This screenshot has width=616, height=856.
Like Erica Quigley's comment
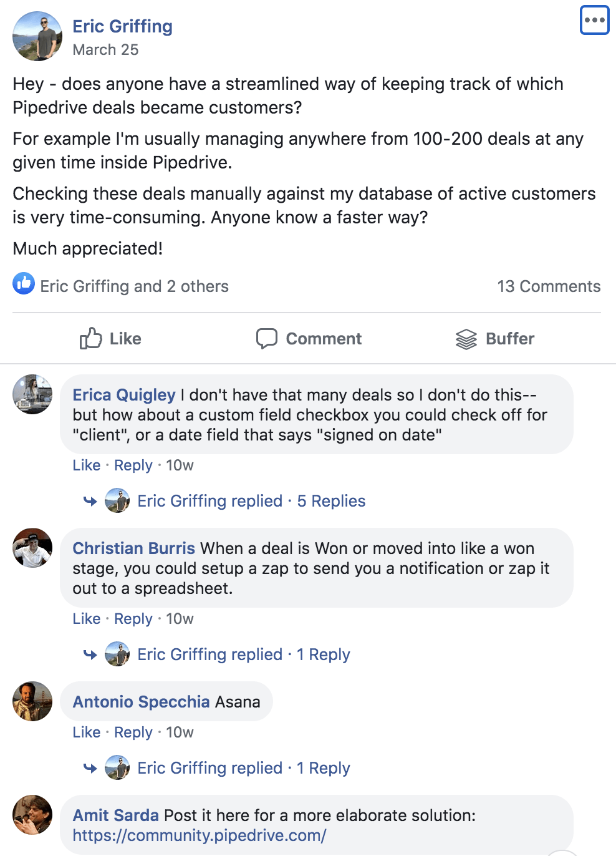click(86, 465)
